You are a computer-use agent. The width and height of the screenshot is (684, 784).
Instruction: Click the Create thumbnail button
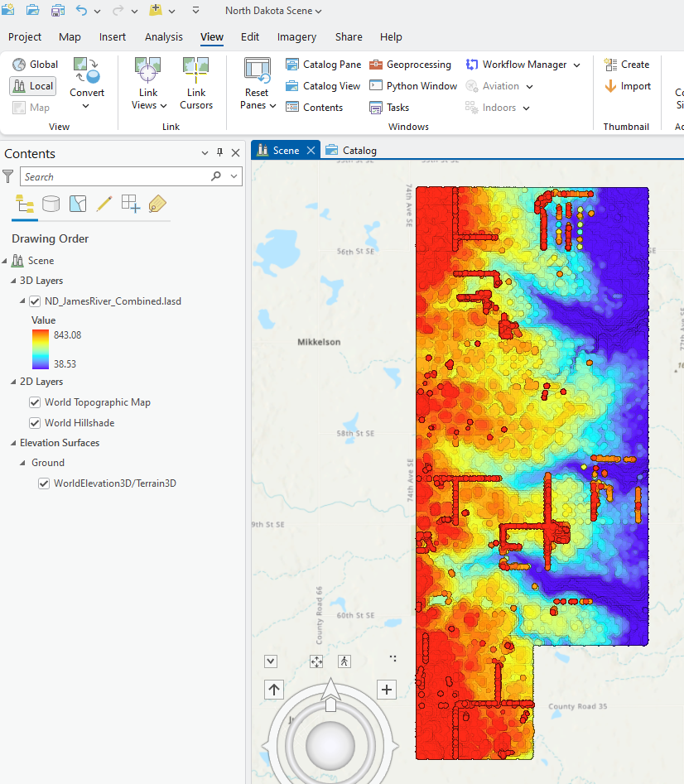point(627,65)
